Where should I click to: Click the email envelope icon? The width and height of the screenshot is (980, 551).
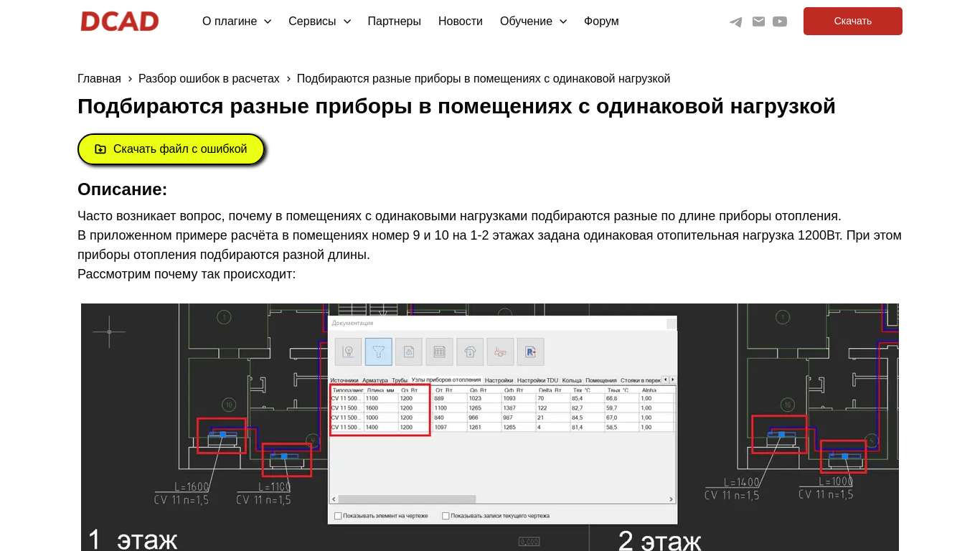click(x=758, y=22)
